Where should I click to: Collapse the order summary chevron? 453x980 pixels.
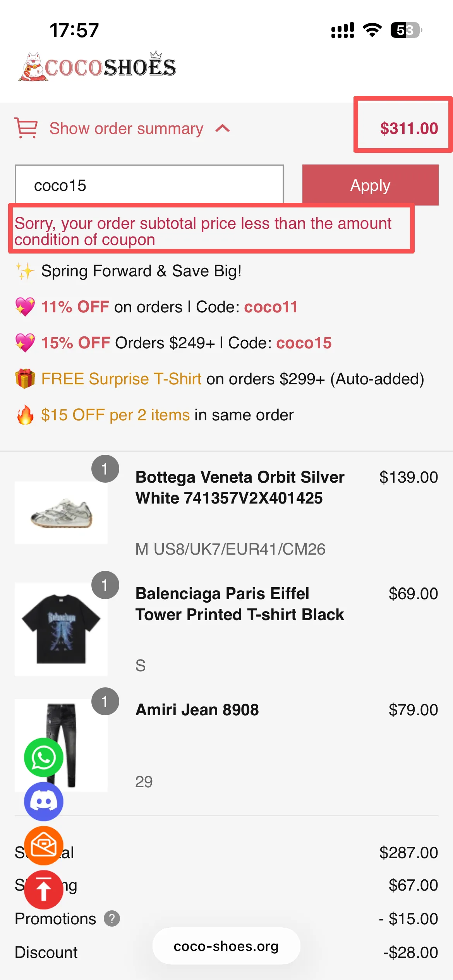coord(223,128)
